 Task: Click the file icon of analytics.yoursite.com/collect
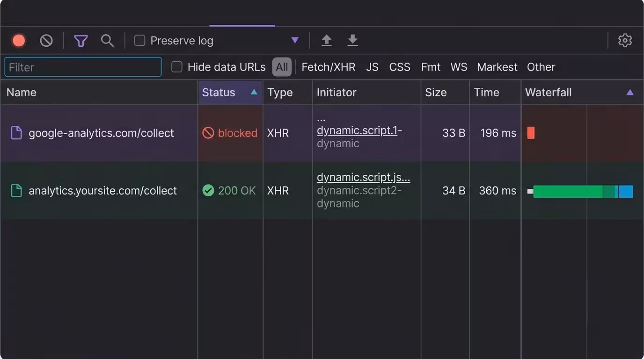[16, 191]
